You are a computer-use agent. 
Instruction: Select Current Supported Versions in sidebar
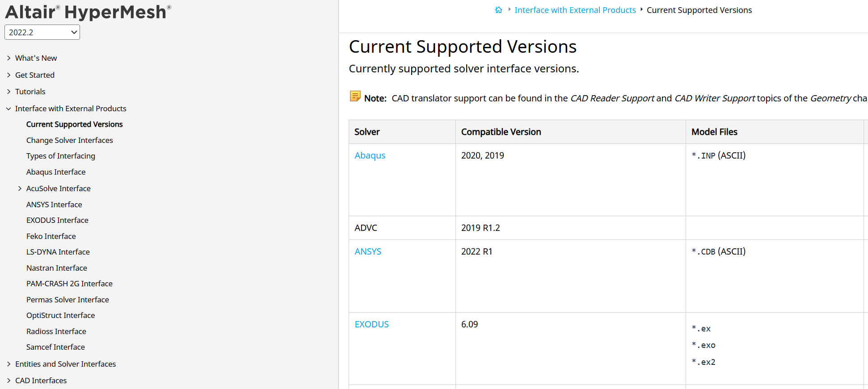(x=74, y=124)
